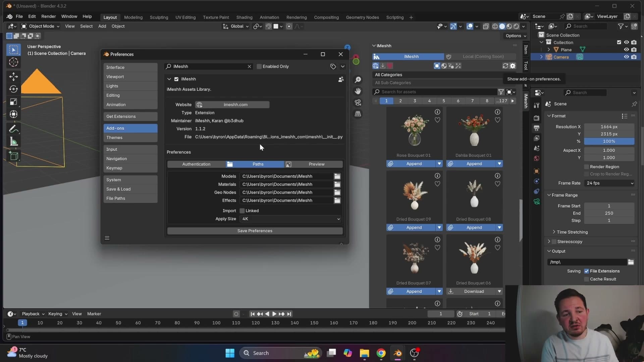Go to asset page 2
Image resolution: width=644 pixels, height=362 pixels.
400,101
